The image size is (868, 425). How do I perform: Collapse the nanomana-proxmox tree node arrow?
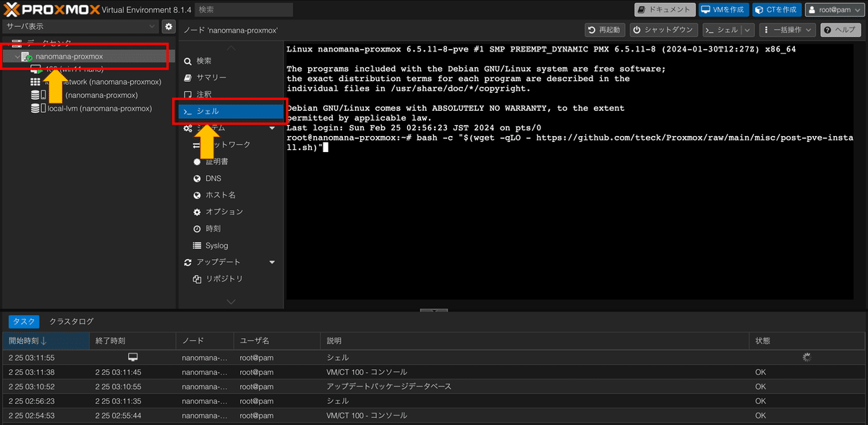click(17, 56)
